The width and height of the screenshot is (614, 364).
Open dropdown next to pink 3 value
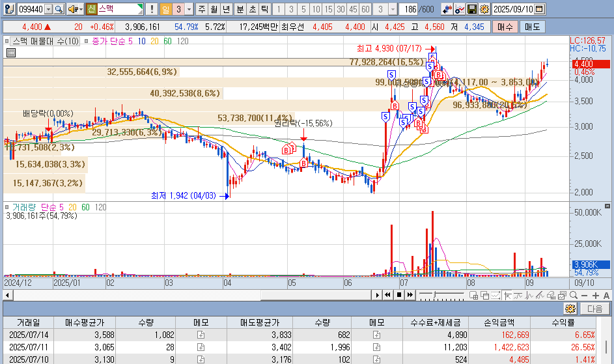click(189, 9)
